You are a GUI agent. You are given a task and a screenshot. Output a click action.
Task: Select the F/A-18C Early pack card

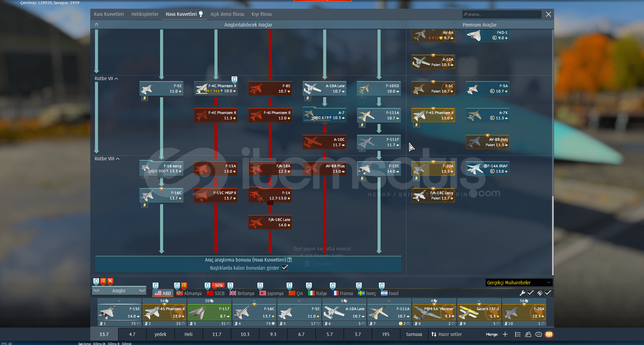pyautogui.click(x=433, y=195)
